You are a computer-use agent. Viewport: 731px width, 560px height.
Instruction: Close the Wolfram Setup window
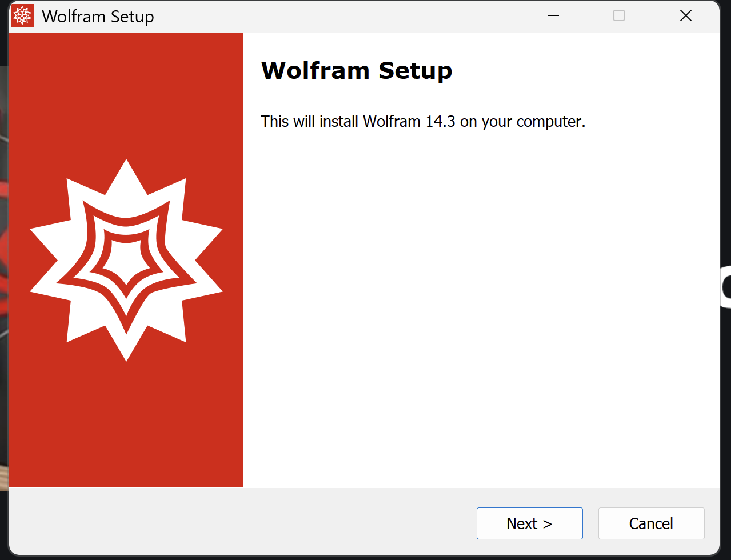click(686, 16)
